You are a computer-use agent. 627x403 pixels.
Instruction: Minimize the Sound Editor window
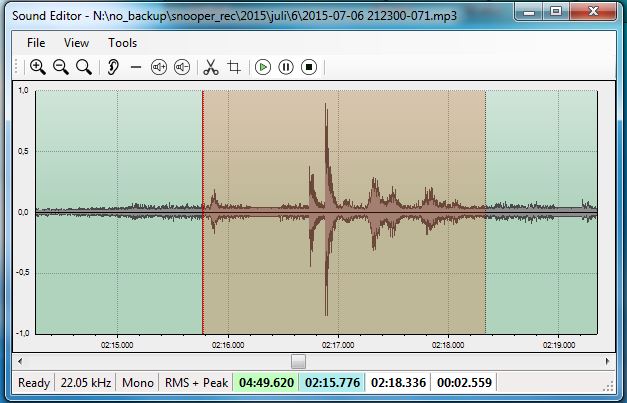tap(529, 12)
